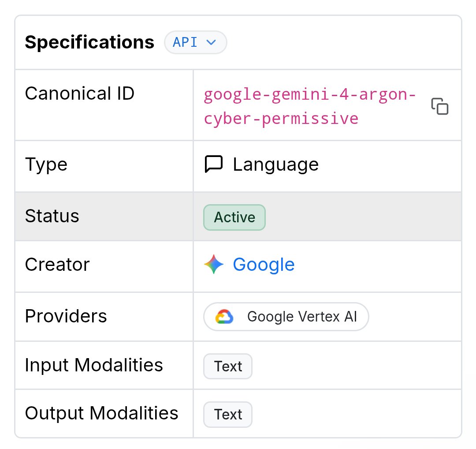Click the Text tag in Input Modalities
Viewport: 476px width, 449px height.
(x=228, y=366)
